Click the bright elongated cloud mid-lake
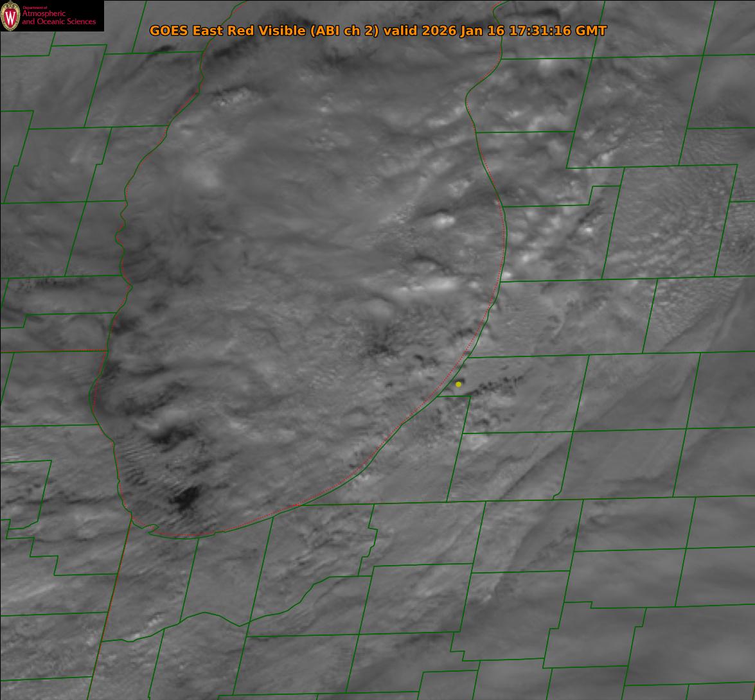Screen dimensions: 755x700 [437, 284]
